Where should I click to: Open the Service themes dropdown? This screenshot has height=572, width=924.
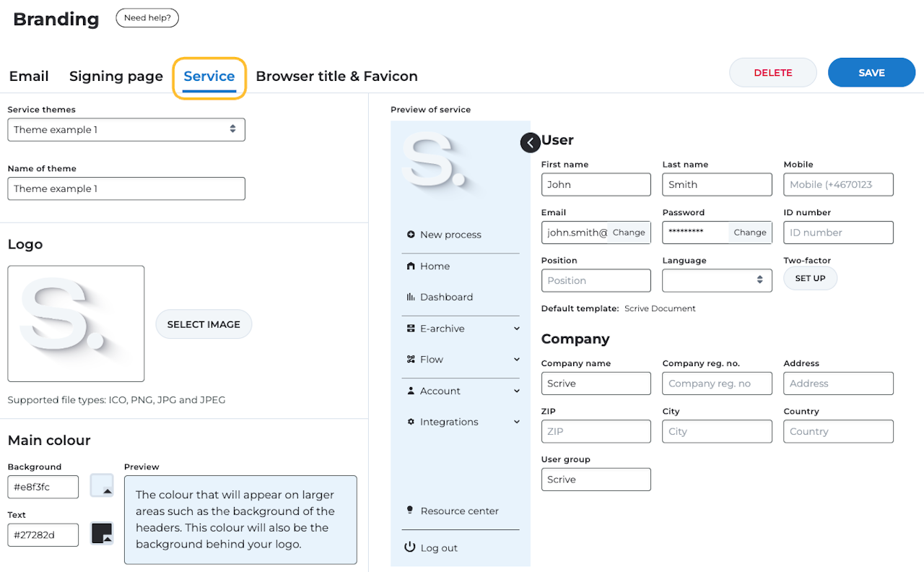pos(126,130)
